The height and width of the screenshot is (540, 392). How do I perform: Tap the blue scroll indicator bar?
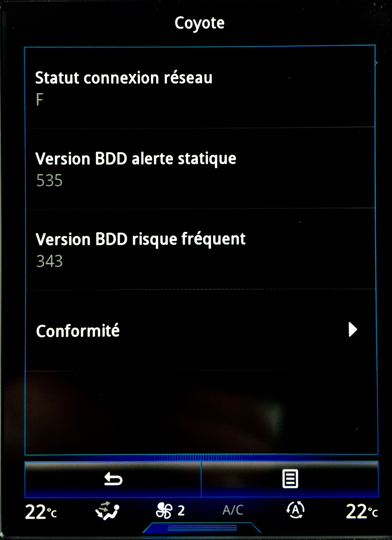201,458
